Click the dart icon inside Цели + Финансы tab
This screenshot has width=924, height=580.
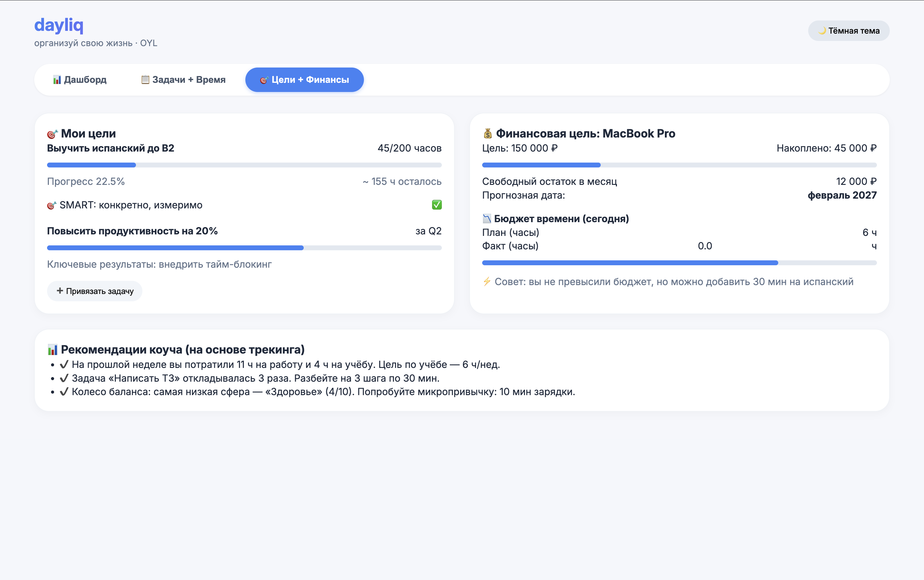pyautogui.click(x=264, y=80)
